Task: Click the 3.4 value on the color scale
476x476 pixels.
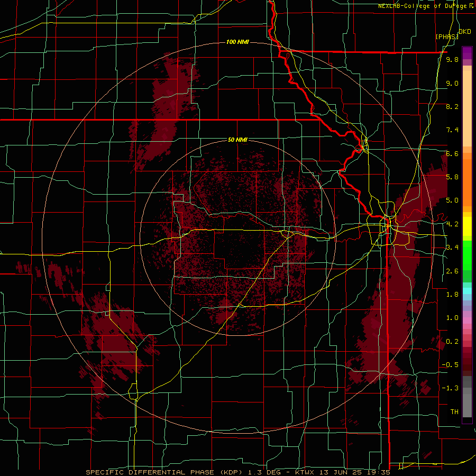Action: click(452, 248)
